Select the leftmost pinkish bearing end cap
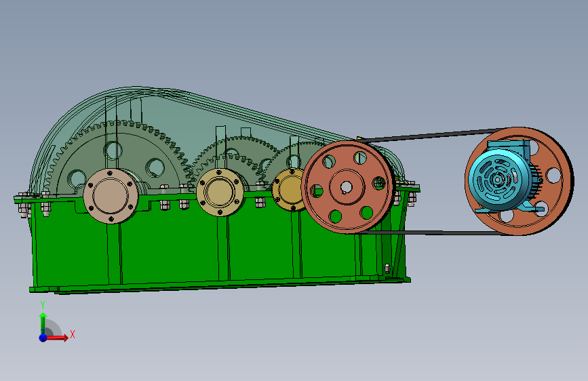 click(111, 196)
